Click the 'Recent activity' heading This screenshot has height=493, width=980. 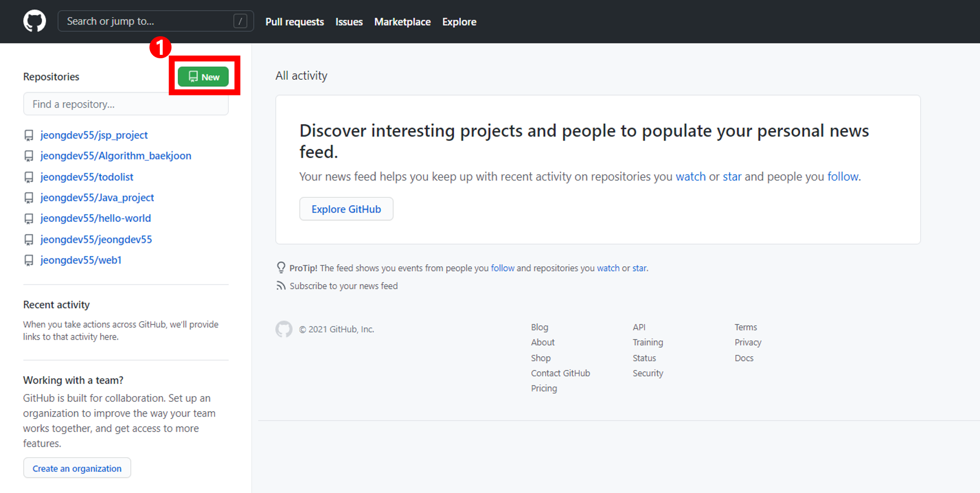56,305
